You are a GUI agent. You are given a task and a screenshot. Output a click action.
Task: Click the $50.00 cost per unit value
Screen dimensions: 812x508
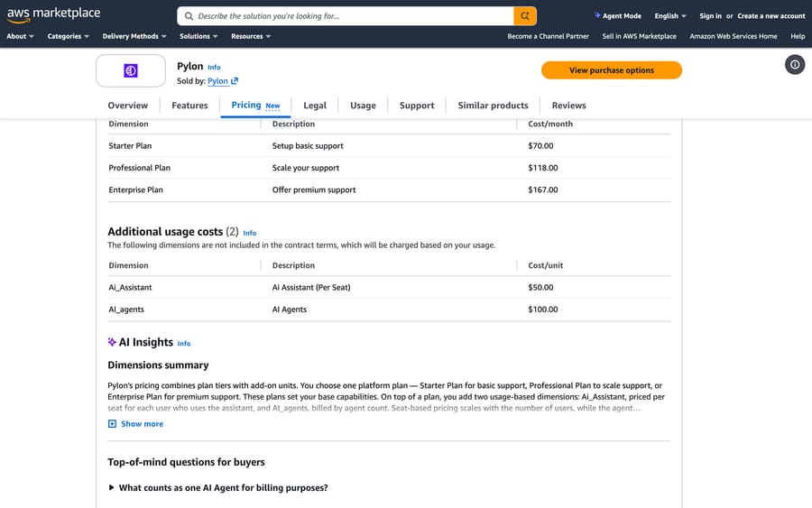(540, 288)
